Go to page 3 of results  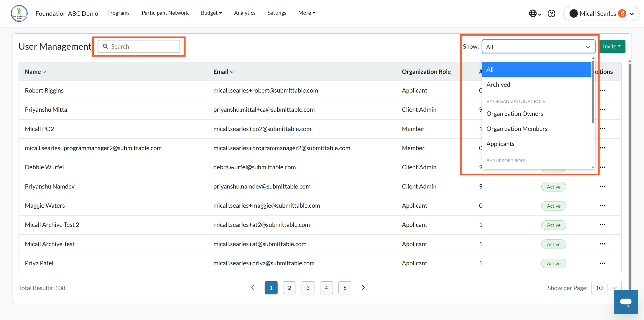pos(308,288)
